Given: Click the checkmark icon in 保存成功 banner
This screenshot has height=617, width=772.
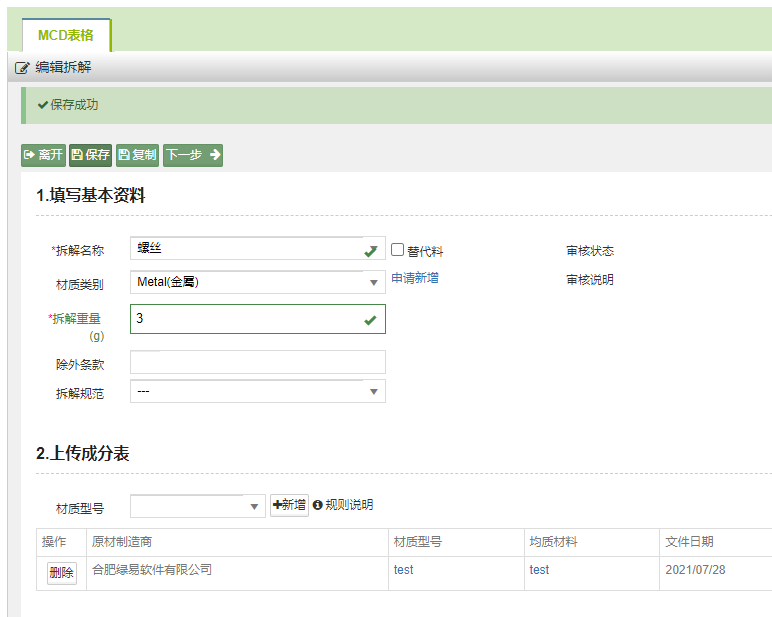Looking at the screenshot, I should click(43, 105).
